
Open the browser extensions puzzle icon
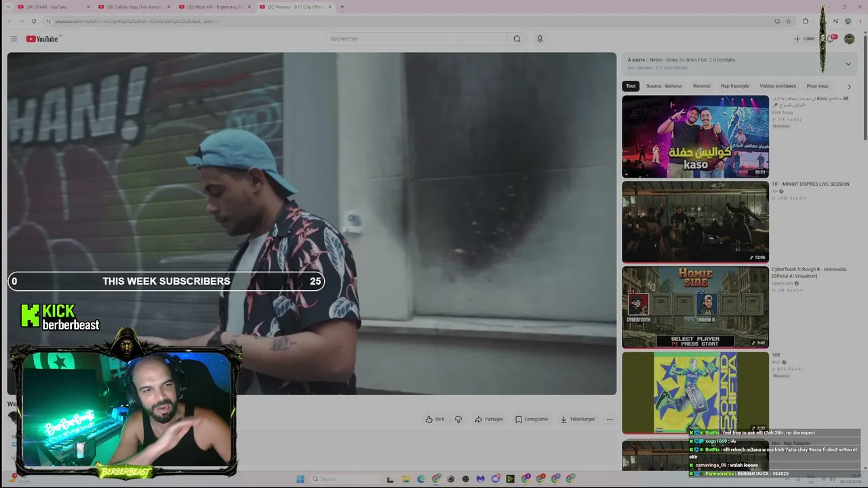[806, 21]
